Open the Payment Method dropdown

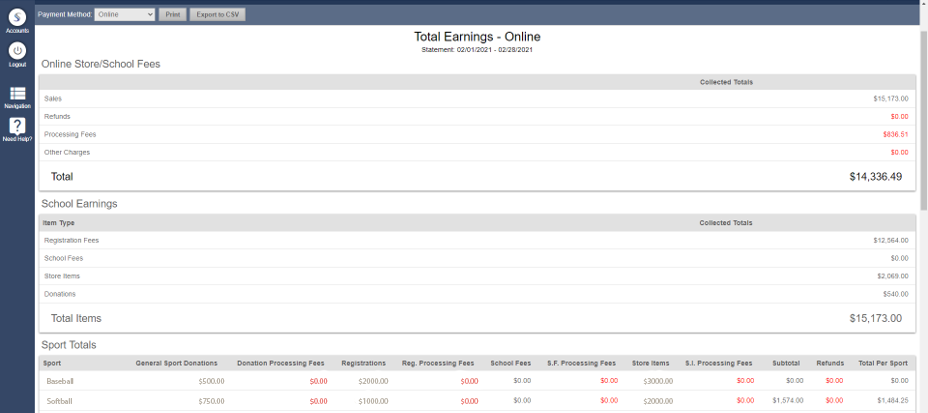click(125, 14)
